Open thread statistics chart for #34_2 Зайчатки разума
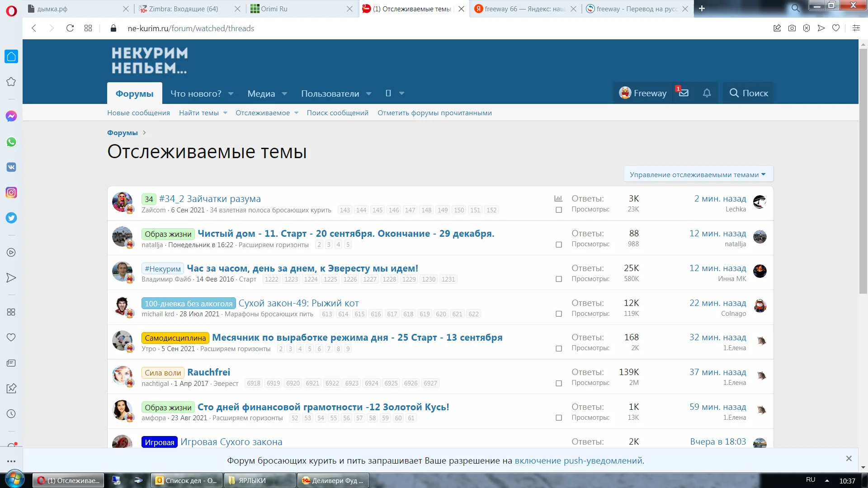 tap(559, 198)
